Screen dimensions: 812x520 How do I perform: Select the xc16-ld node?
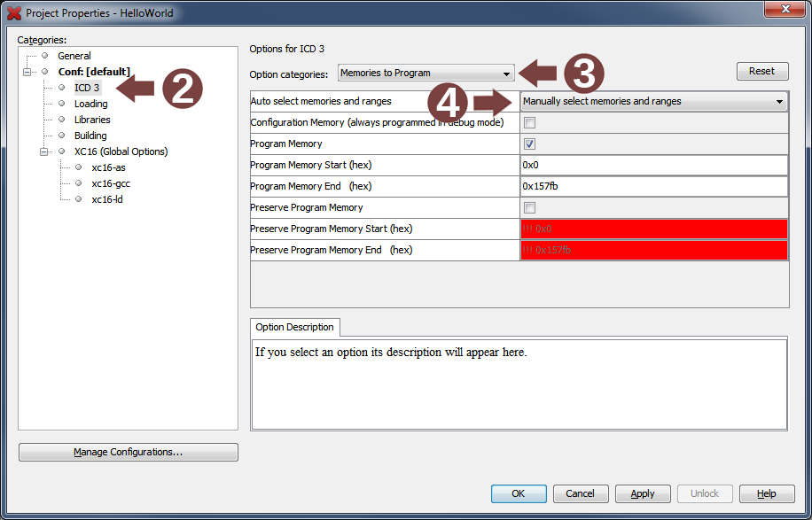[x=106, y=199]
